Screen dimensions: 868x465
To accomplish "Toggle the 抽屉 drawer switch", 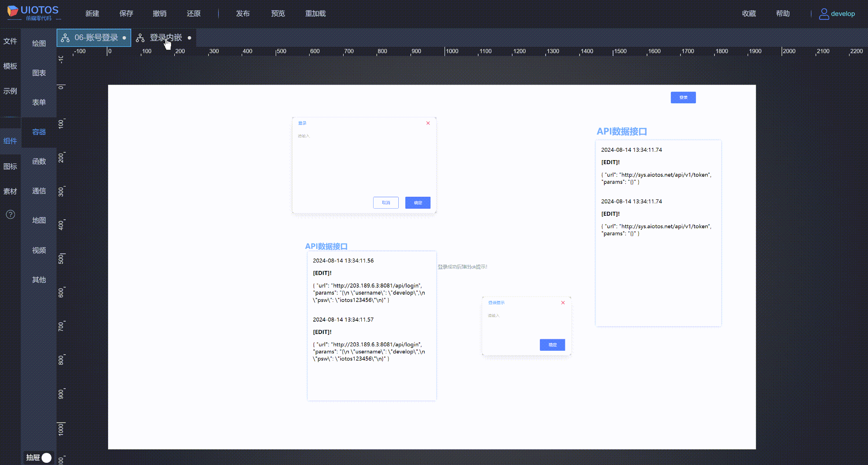I will coord(46,457).
